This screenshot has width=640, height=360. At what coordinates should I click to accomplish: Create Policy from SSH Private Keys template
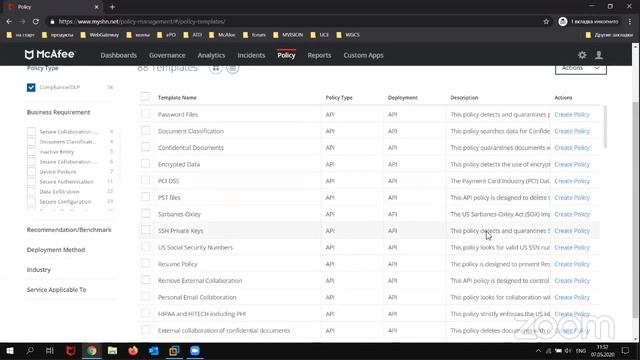pyautogui.click(x=572, y=231)
